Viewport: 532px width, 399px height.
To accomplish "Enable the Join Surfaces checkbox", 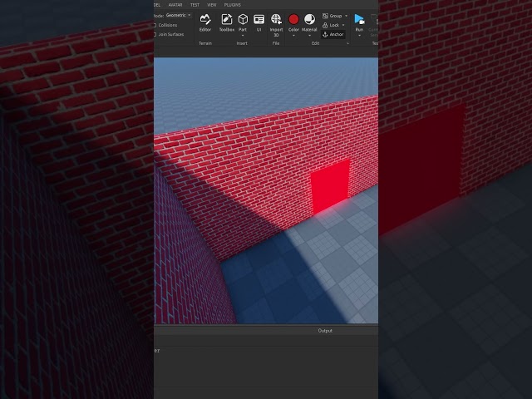I will (x=155, y=34).
